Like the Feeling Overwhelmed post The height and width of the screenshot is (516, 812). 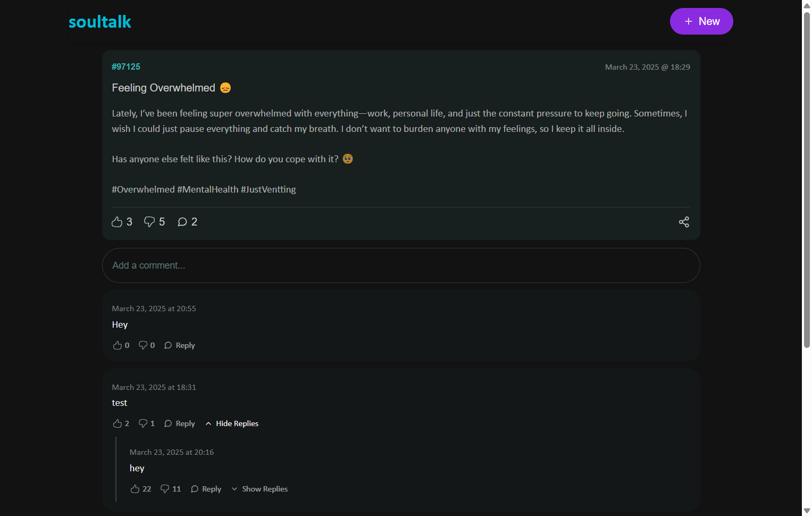pos(117,222)
